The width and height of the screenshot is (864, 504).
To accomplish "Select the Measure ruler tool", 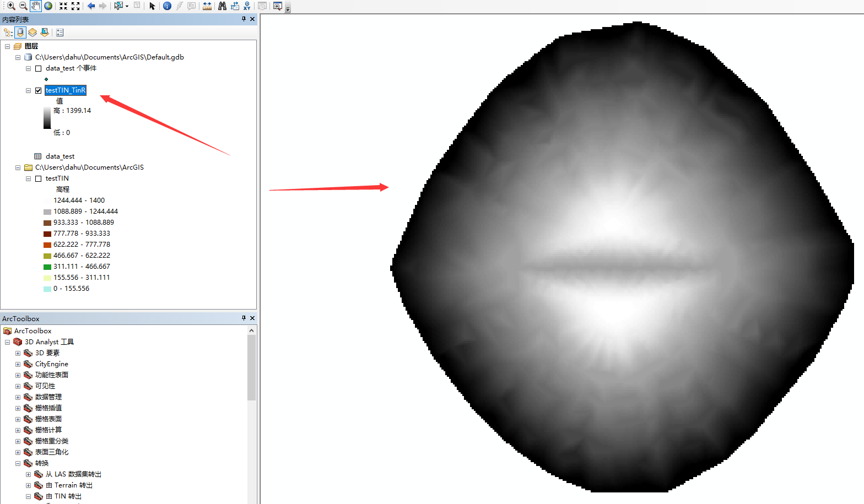I will click(x=207, y=6).
